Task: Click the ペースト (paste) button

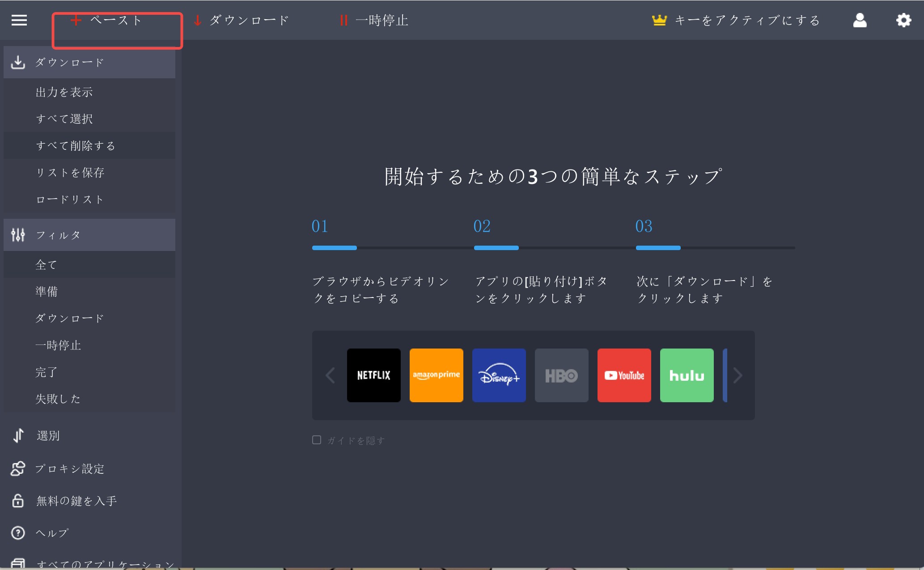Action: coord(106,20)
